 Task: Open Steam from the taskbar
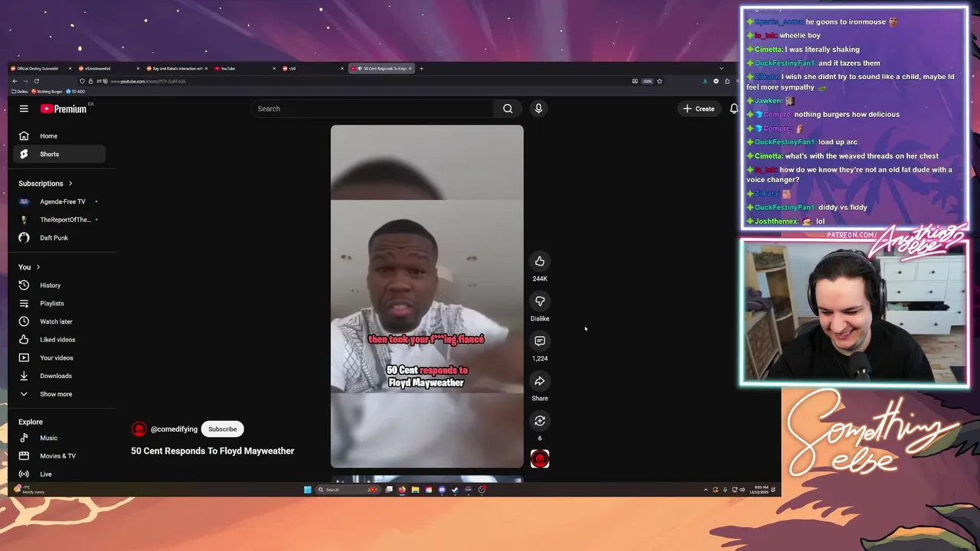pyautogui.click(x=455, y=490)
